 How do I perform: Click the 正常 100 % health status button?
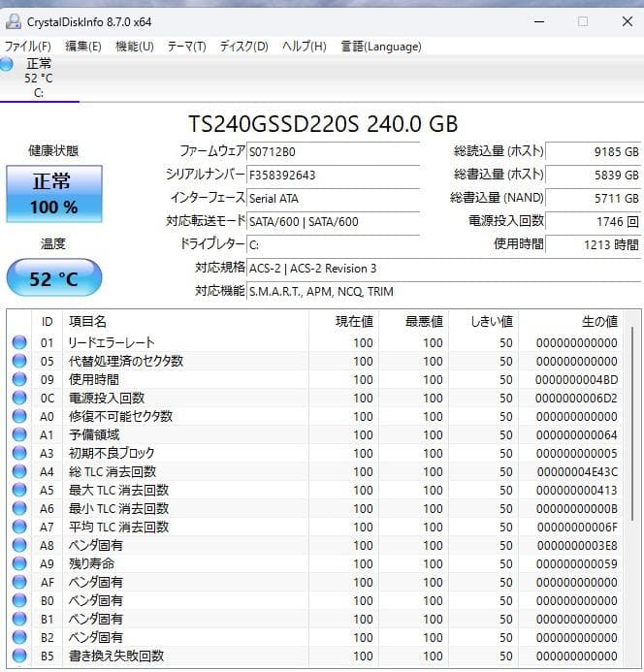point(54,194)
